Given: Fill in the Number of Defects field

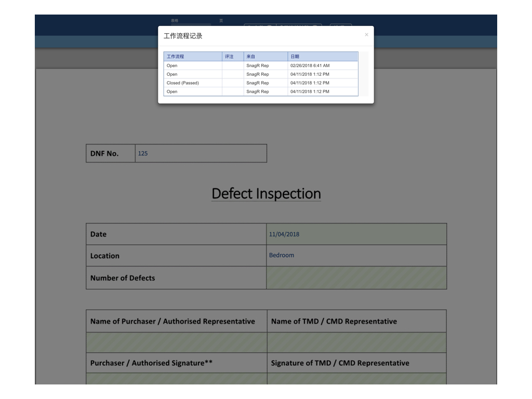Looking at the screenshot, I should [x=356, y=278].
